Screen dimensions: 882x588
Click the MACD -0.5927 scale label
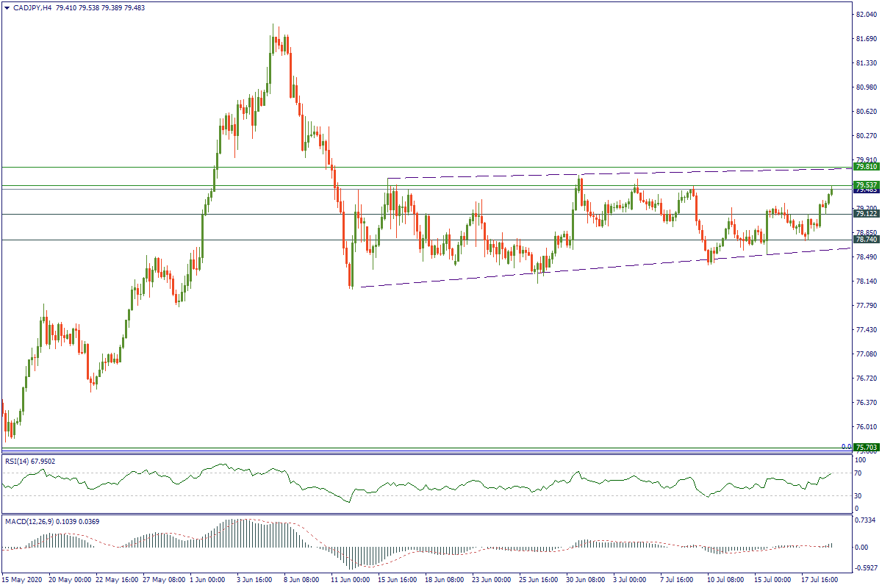(x=866, y=567)
